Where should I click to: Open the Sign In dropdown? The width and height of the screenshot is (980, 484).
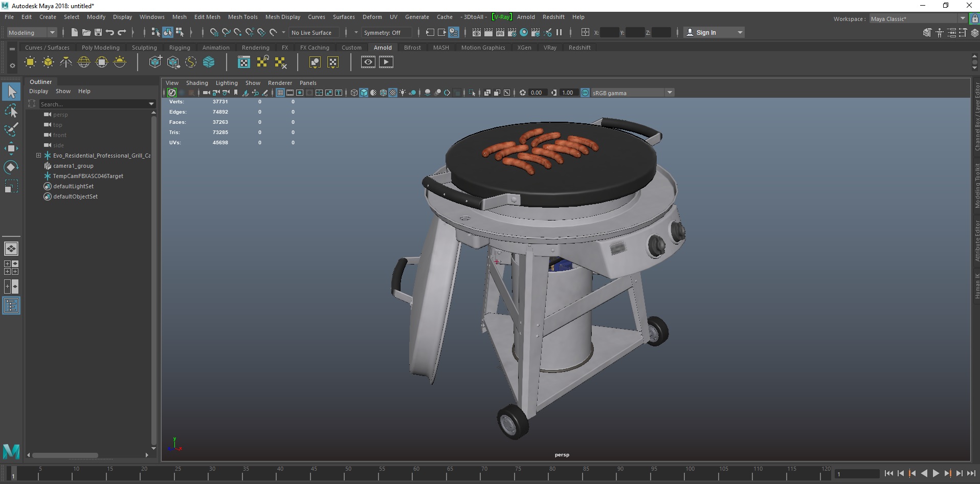tap(714, 32)
